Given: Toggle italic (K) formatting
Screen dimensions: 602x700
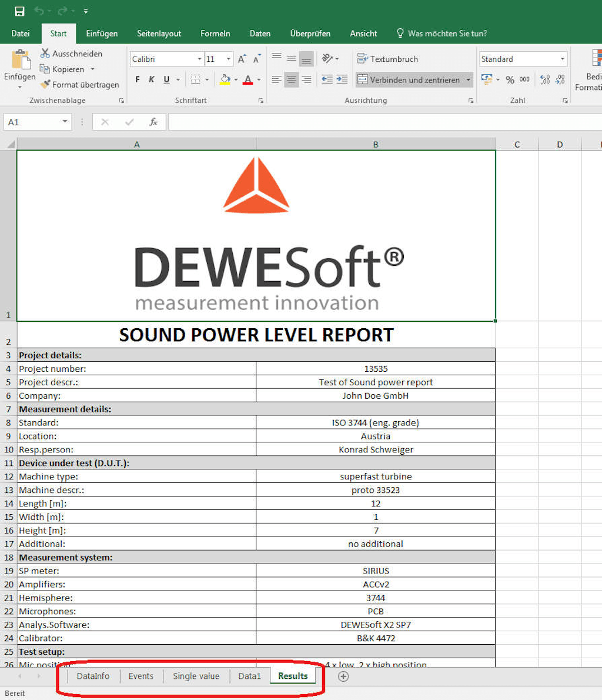Looking at the screenshot, I should pyautogui.click(x=152, y=79).
